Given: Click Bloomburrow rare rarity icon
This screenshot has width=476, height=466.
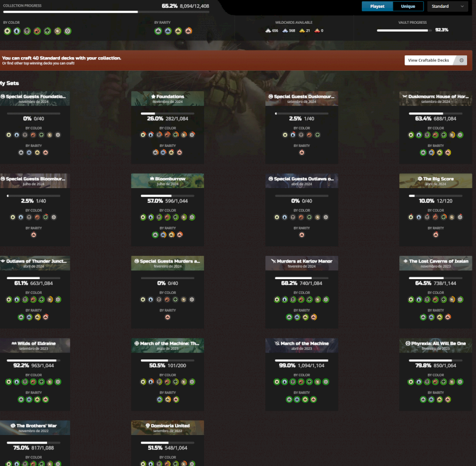Looking at the screenshot, I should point(171,234).
